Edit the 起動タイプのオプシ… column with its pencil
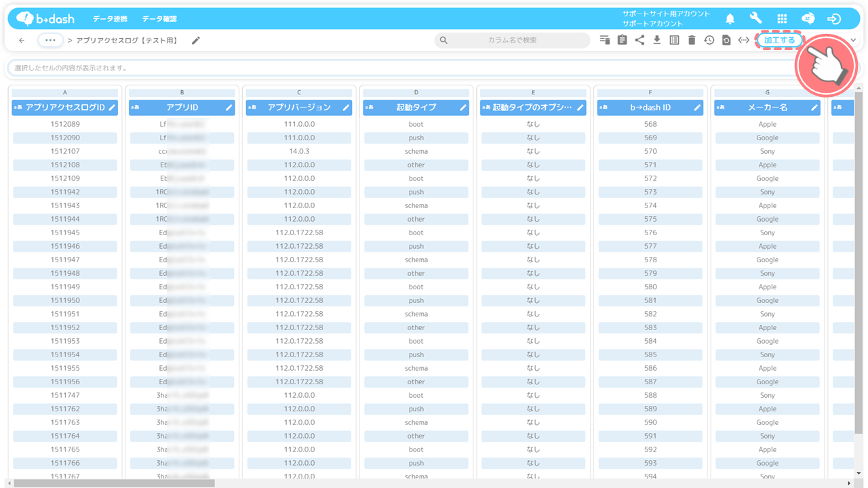 tap(580, 108)
